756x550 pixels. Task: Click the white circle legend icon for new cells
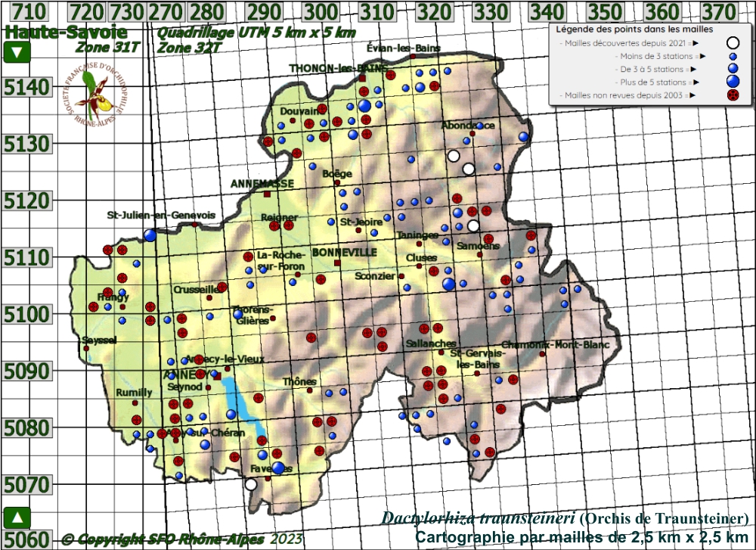point(732,43)
